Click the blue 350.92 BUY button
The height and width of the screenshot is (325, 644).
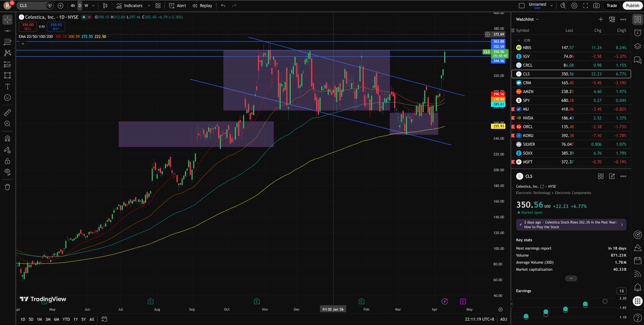[56, 27]
